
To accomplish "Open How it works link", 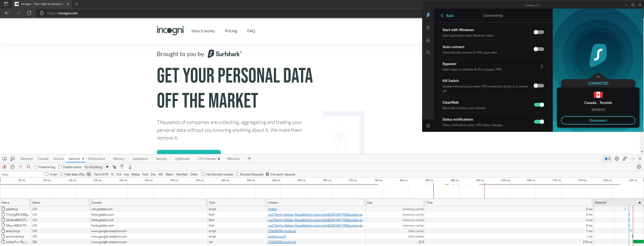I will [203, 31].
